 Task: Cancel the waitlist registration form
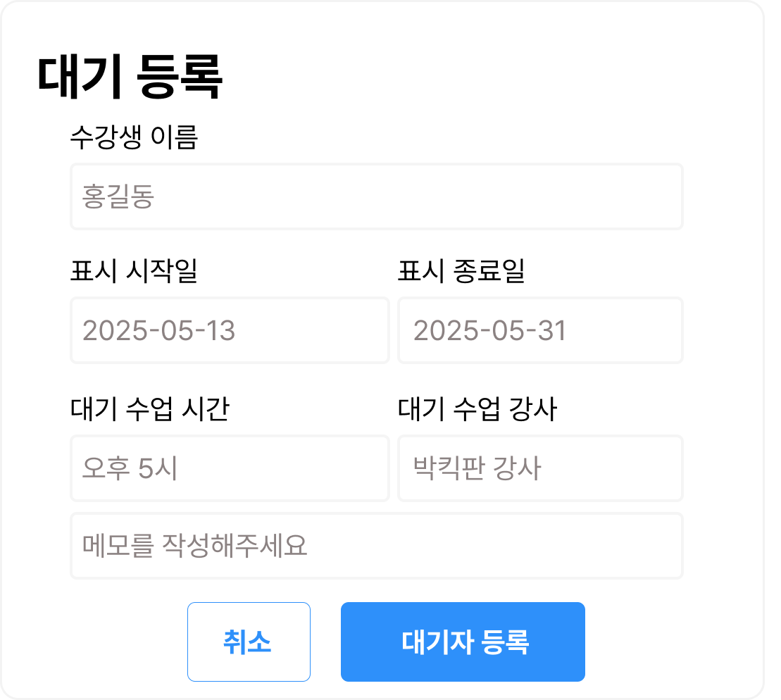[249, 641]
